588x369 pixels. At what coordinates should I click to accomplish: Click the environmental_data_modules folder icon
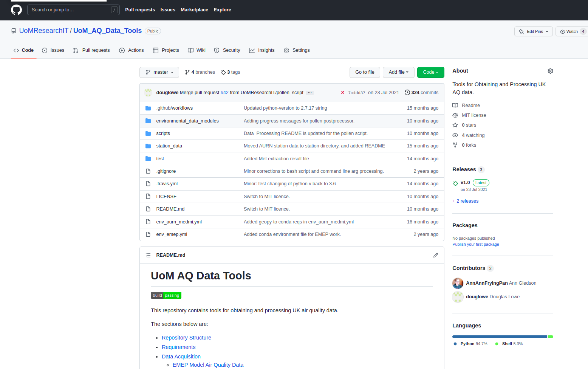148,121
